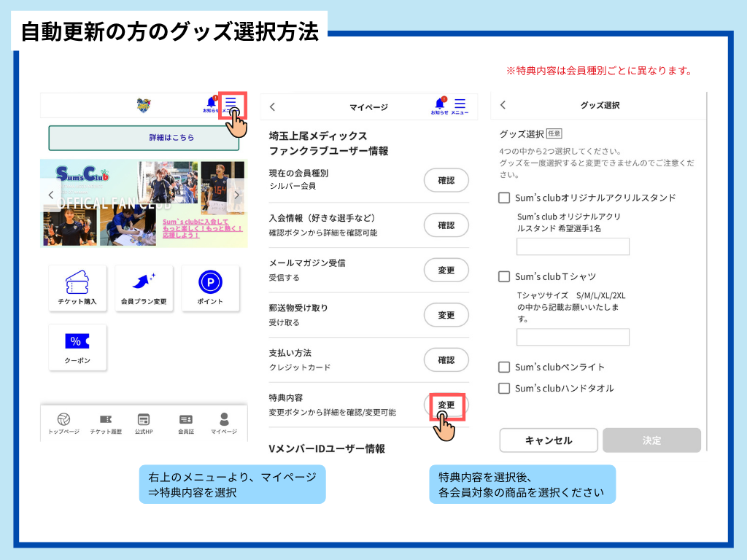The image size is (747, 560).
Task: Click 変更 for 郵送物受け取り
Action: 446,315
